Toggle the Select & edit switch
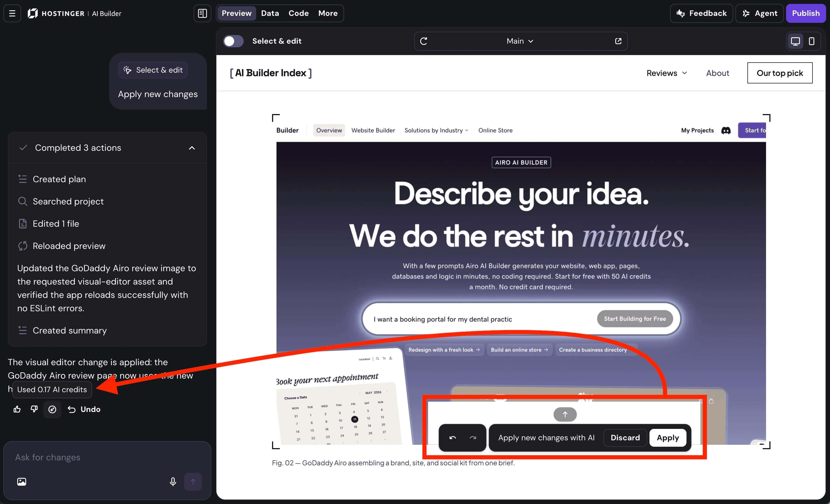Screen dimensions: 830x504 point(233,41)
